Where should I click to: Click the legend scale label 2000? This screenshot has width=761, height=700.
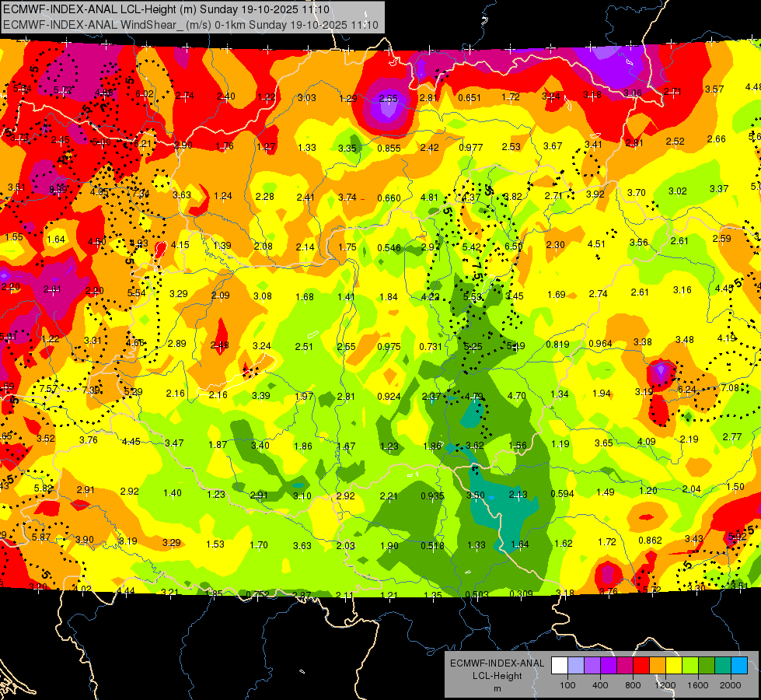pyautogui.click(x=731, y=685)
